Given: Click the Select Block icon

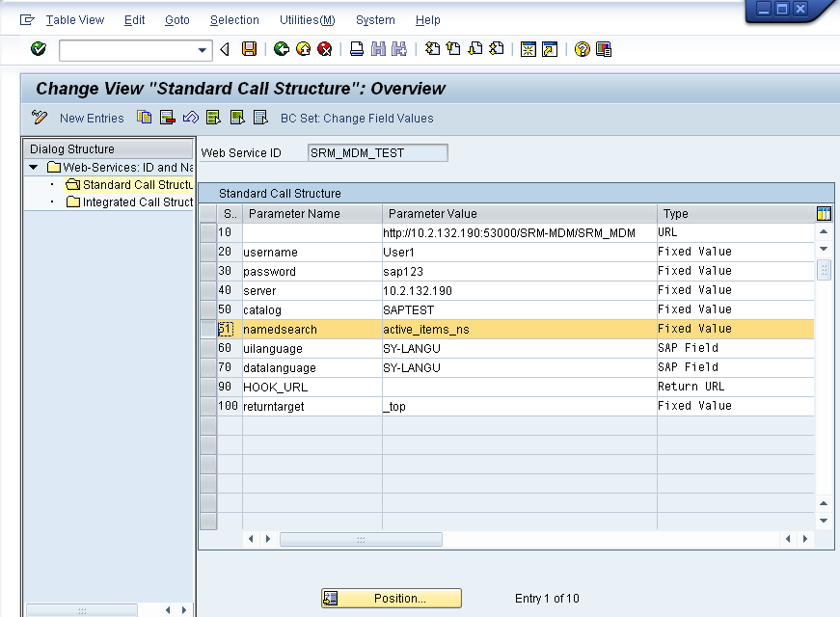Looking at the screenshot, I should pyautogui.click(x=237, y=118).
